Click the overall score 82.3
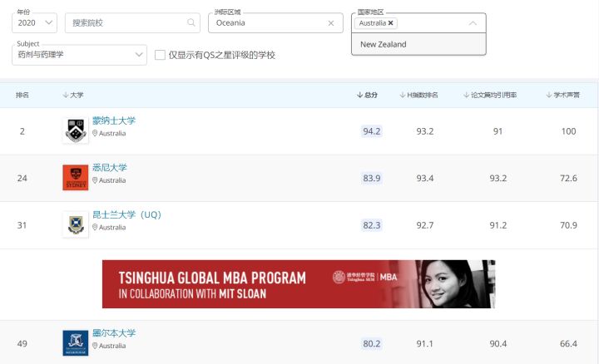 [x=372, y=225]
